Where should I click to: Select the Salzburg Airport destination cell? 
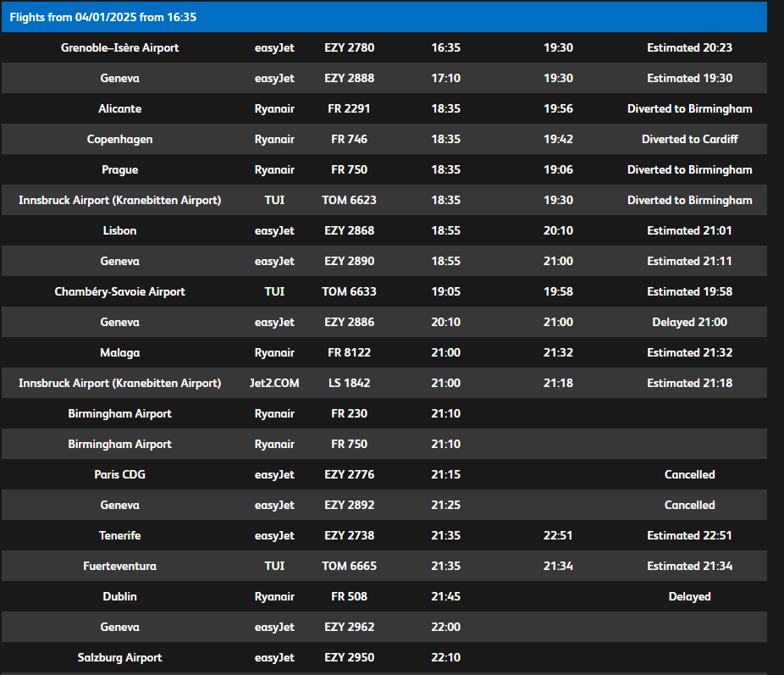pos(119,657)
